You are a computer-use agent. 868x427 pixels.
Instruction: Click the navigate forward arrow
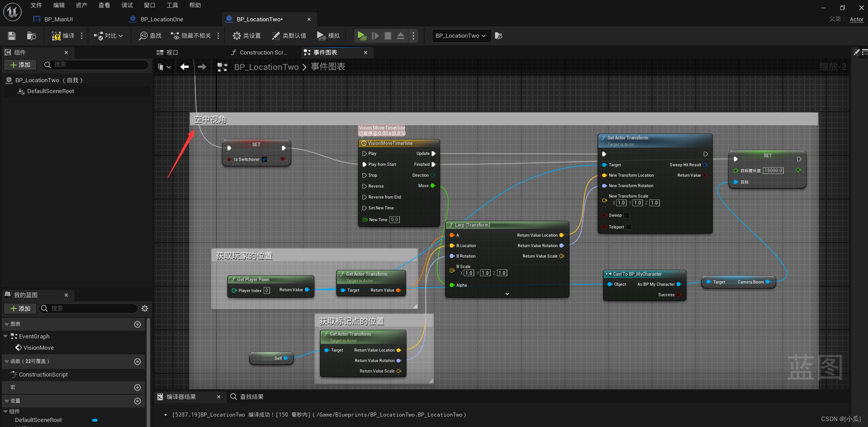tap(202, 67)
